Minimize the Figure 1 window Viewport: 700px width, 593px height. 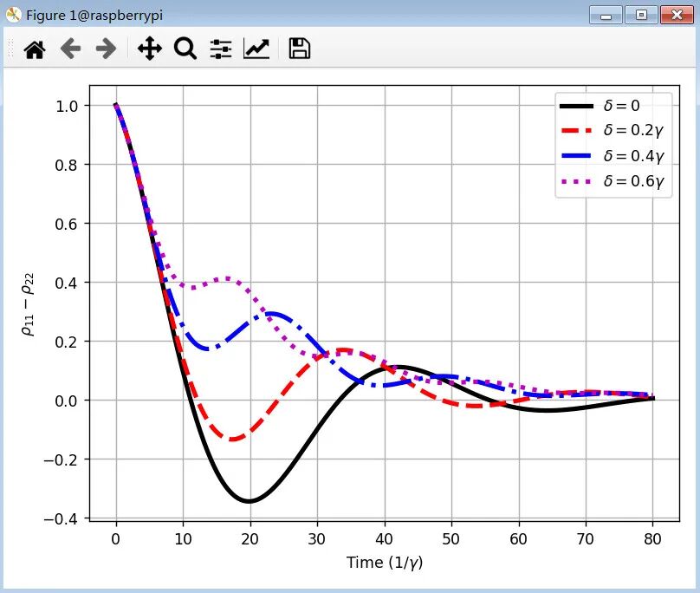[606, 15]
